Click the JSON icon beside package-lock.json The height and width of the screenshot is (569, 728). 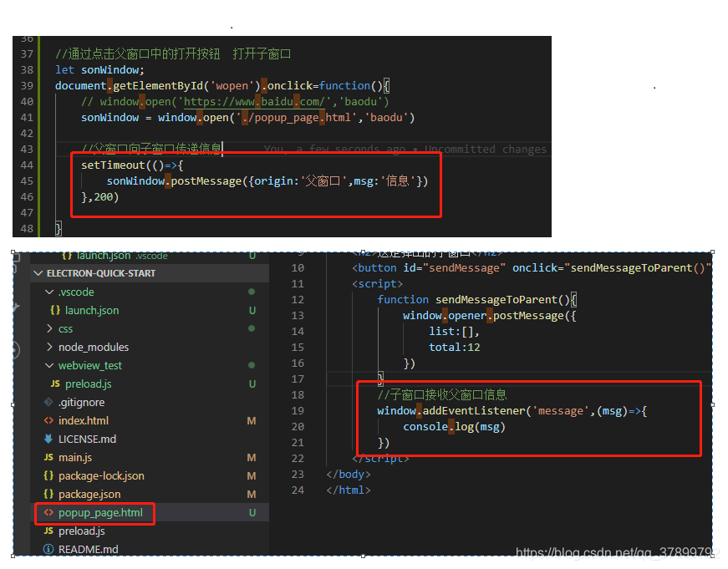[51, 475]
